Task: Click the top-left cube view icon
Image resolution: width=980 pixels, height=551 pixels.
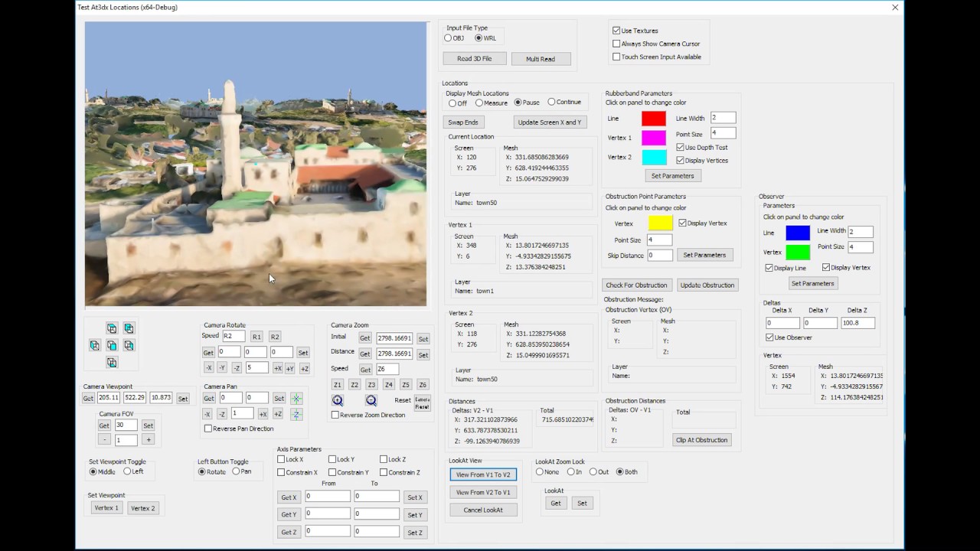Action: click(112, 328)
